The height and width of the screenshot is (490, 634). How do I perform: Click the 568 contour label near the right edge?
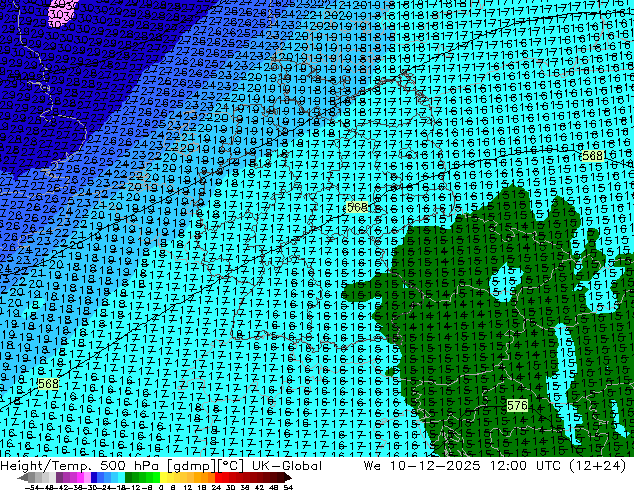[593, 156]
